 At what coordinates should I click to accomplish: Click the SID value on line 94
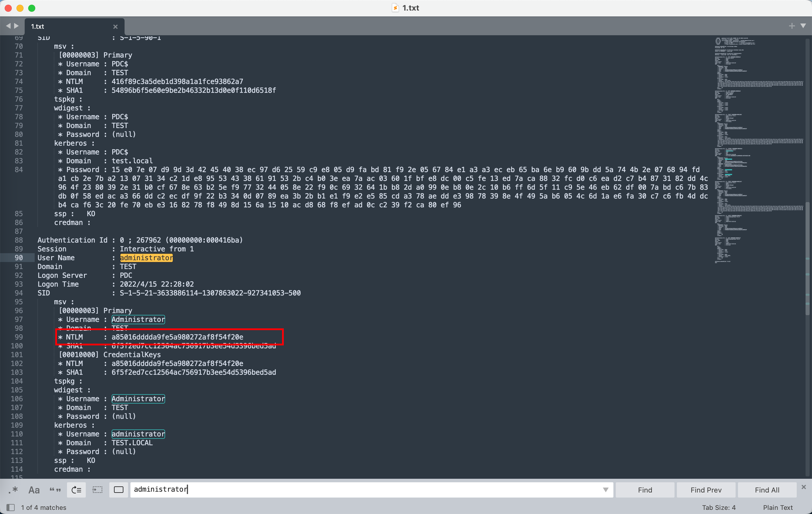(210, 293)
